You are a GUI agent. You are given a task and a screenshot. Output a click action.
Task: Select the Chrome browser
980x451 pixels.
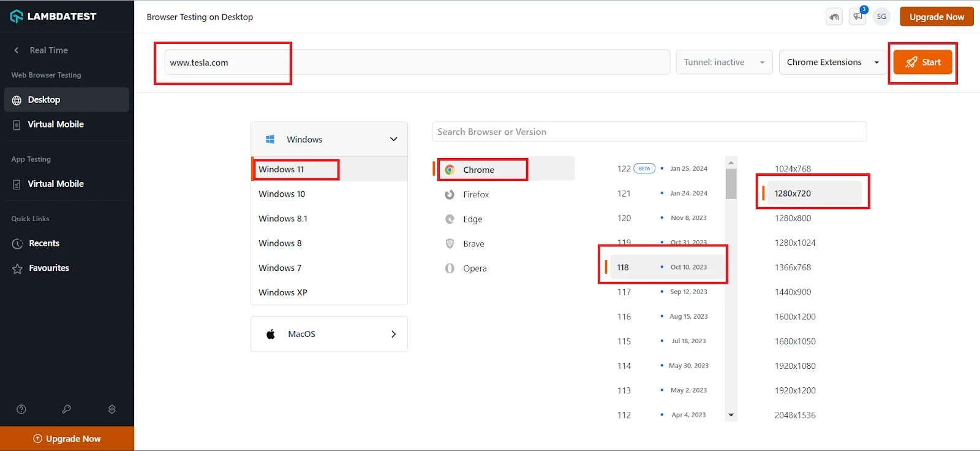pos(507,170)
